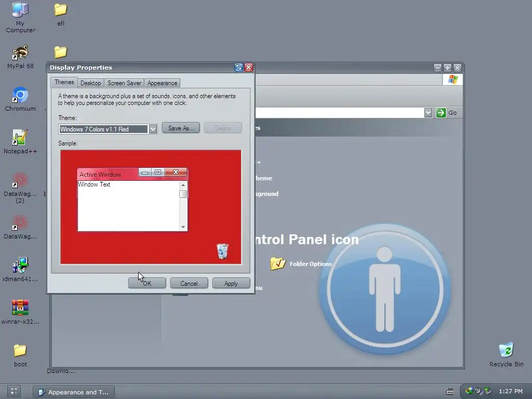Click the address bar field in Control Panel window
This screenshot has width=532, height=399.
[x=339, y=113]
